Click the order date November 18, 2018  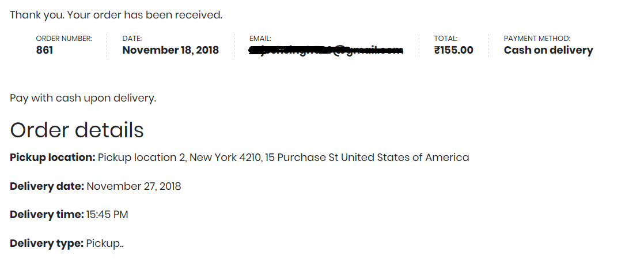point(171,50)
